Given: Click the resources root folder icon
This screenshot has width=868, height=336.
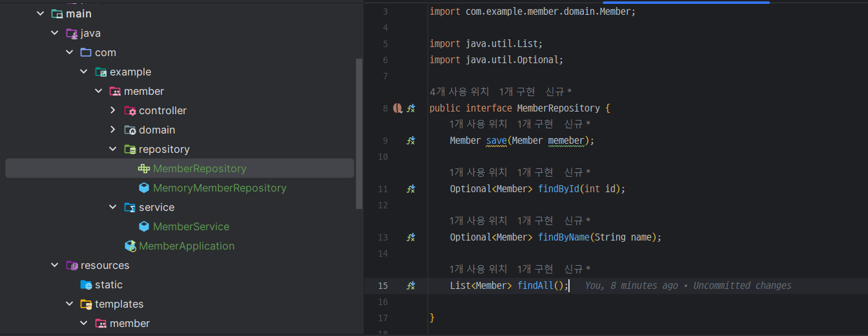Looking at the screenshot, I should [72, 265].
